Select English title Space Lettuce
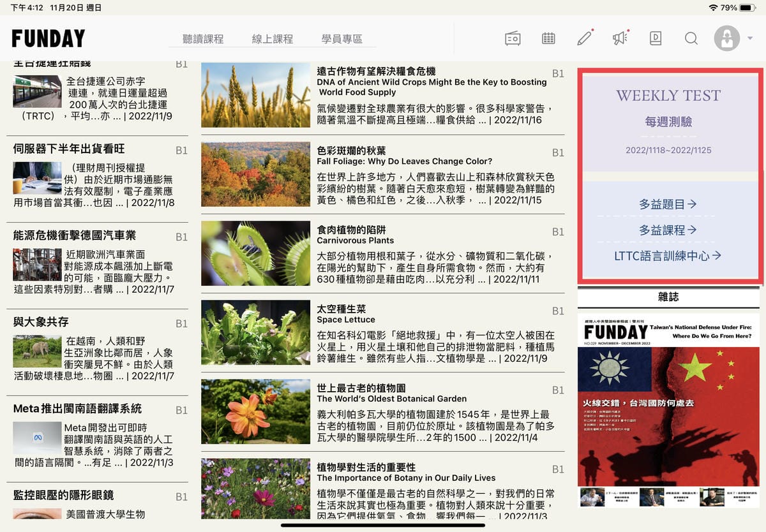This screenshot has width=766, height=532. point(346,320)
